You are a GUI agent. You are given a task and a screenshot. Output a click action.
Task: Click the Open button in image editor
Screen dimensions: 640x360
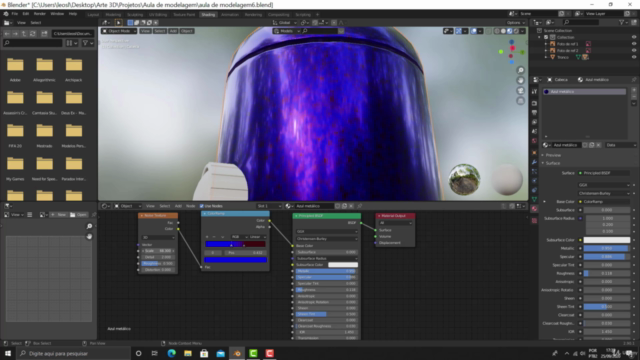point(79,215)
